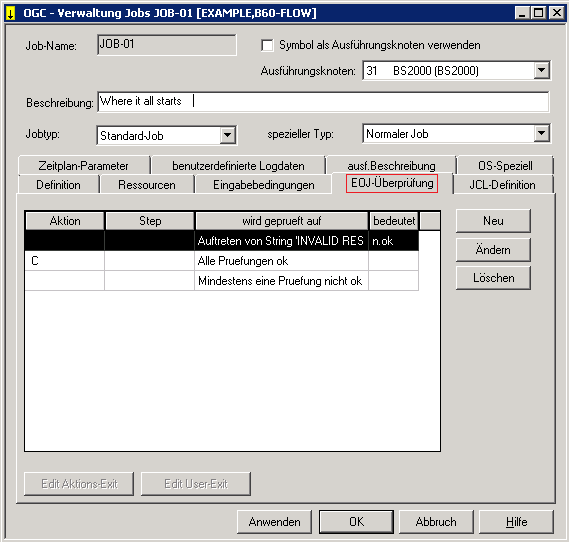Viewport: 569px width, 542px height.
Task: Click the Aktion column header
Action: (x=65, y=221)
